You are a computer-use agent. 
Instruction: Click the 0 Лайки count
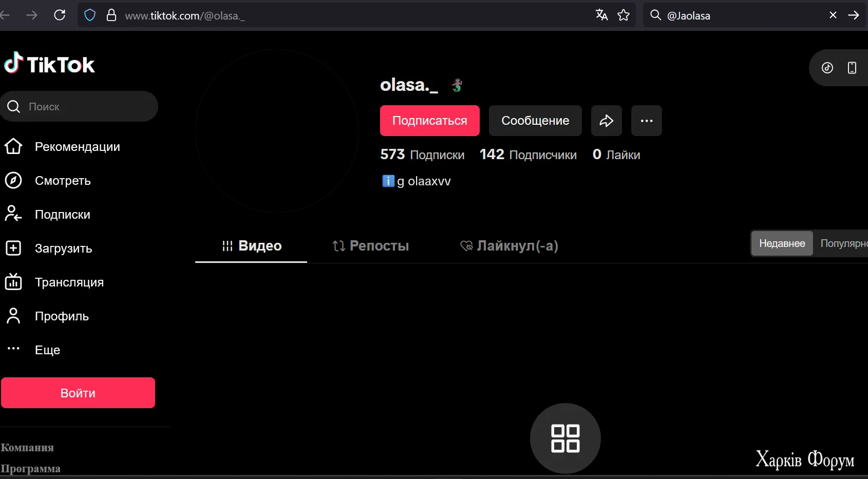pyautogui.click(x=616, y=155)
